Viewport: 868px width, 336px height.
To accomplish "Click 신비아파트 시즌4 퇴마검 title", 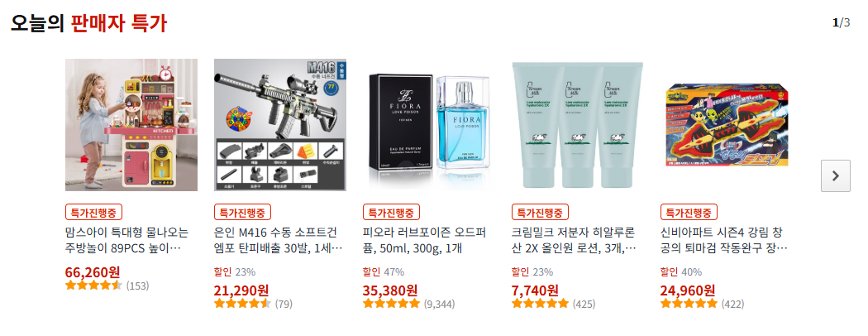I will pyautogui.click(x=724, y=239).
